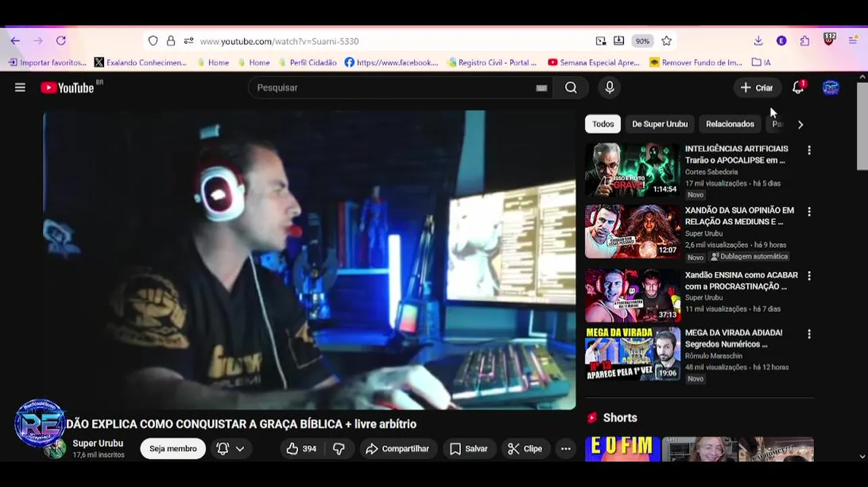Open the Importar favoritos bookmark
The width and height of the screenshot is (868, 487).
pyautogui.click(x=47, y=62)
